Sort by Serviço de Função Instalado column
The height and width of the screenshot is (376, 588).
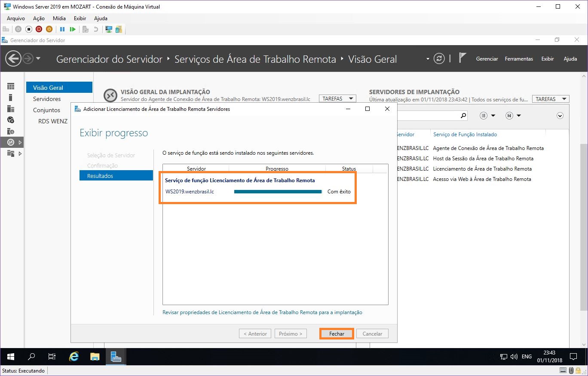click(x=465, y=135)
